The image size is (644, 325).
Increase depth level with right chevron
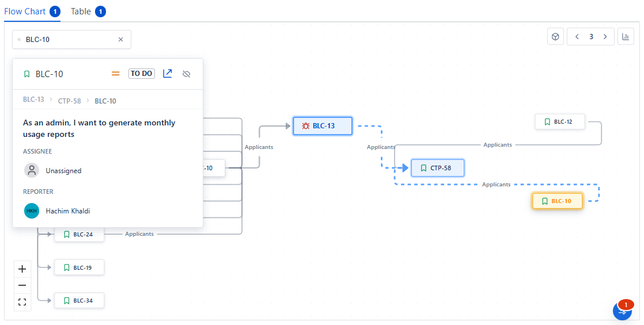click(x=605, y=37)
